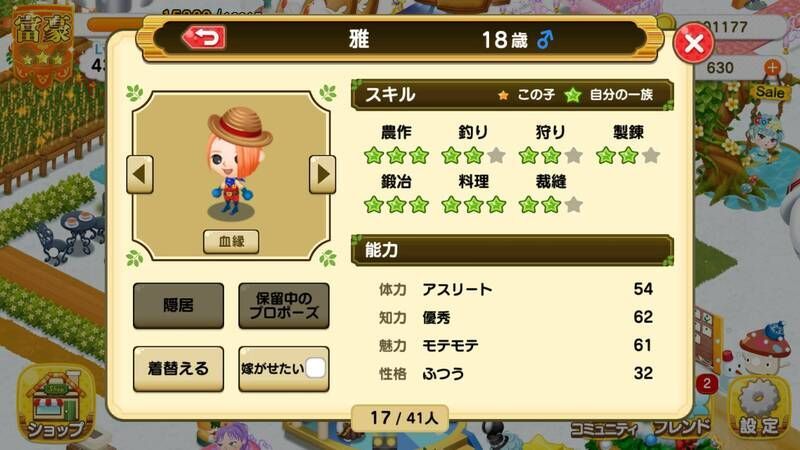Click the orange plus currency button
This screenshot has width=800, height=450.
coord(772,67)
